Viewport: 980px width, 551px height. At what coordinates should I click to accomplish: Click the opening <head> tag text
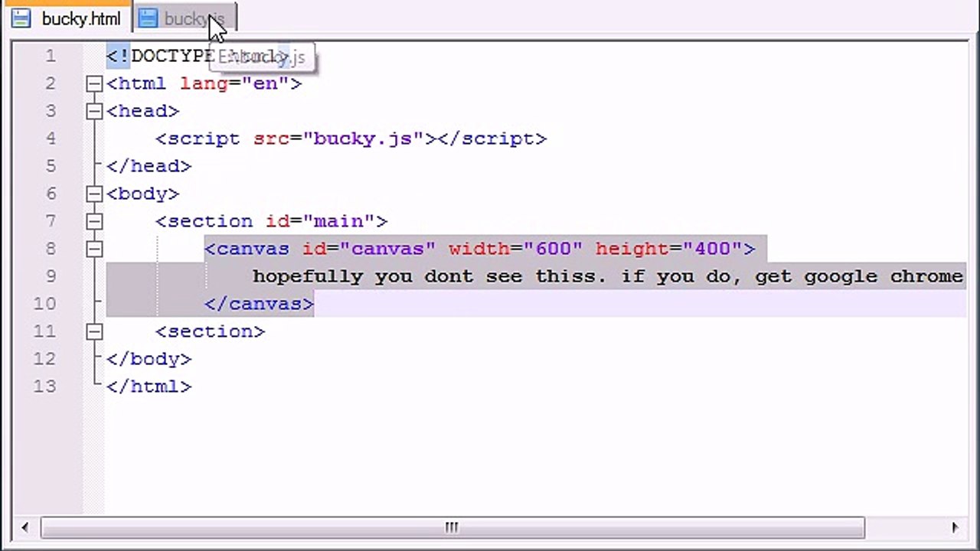tap(143, 111)
